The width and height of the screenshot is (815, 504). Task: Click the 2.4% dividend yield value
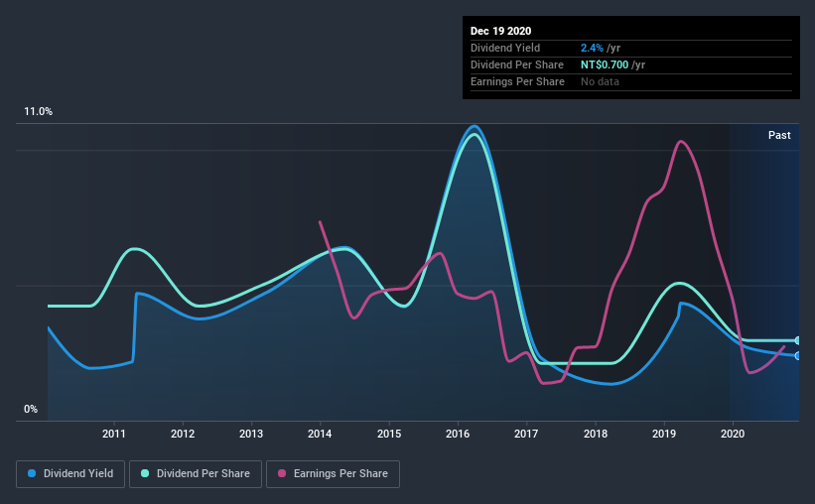pos(592,48)
